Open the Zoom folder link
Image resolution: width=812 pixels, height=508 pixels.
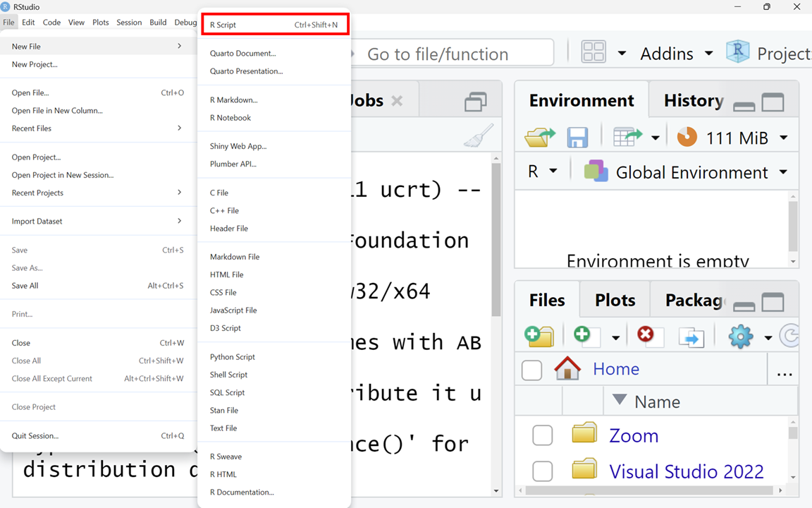(x=633, y=435)
